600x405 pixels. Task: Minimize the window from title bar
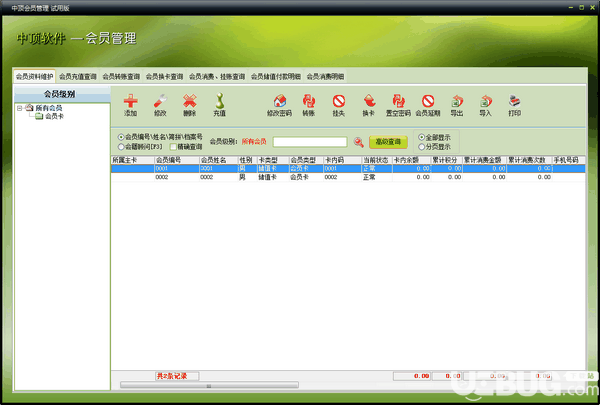click(571, 7)
